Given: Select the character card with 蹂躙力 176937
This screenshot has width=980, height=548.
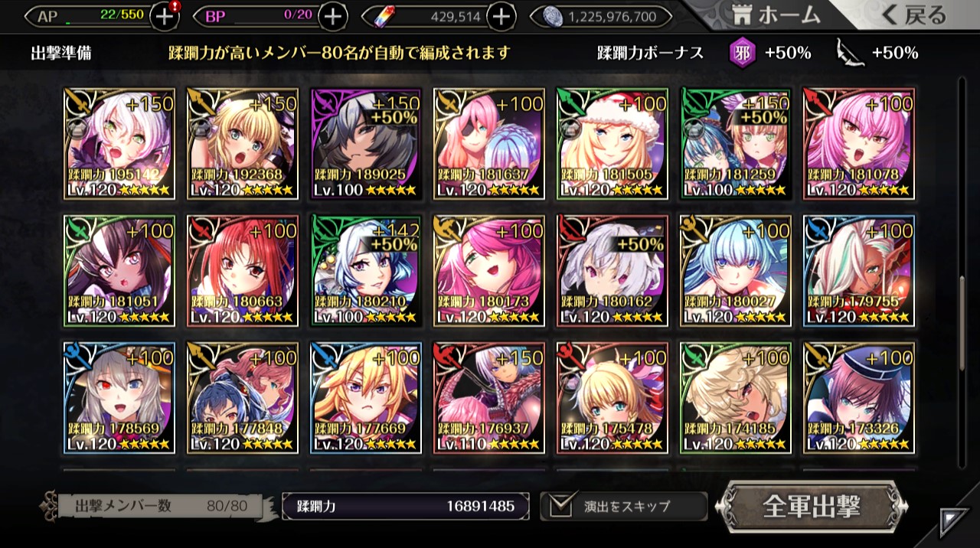Looking at the screenshot, I should coord(489,397).
